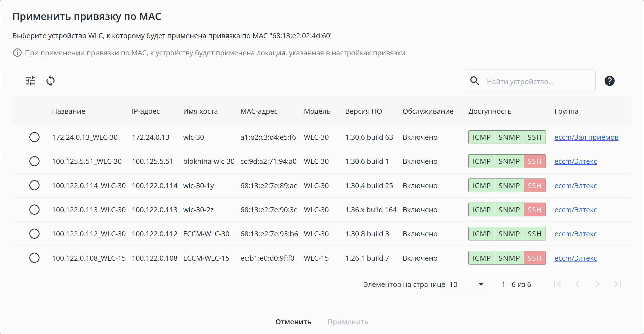The width and height of the screenshot is (644, 334).
Task: Open table filter settings icon
Action: click(x=30, y=81)
